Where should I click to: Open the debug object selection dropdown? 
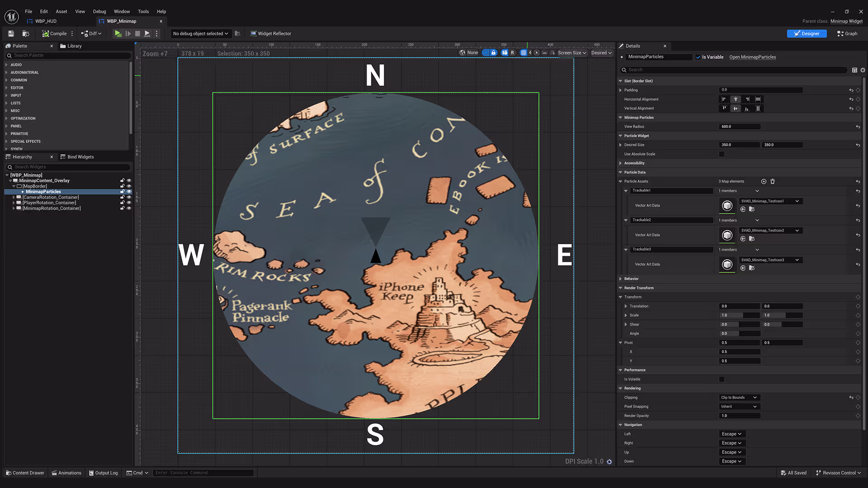tap(201, 33)
